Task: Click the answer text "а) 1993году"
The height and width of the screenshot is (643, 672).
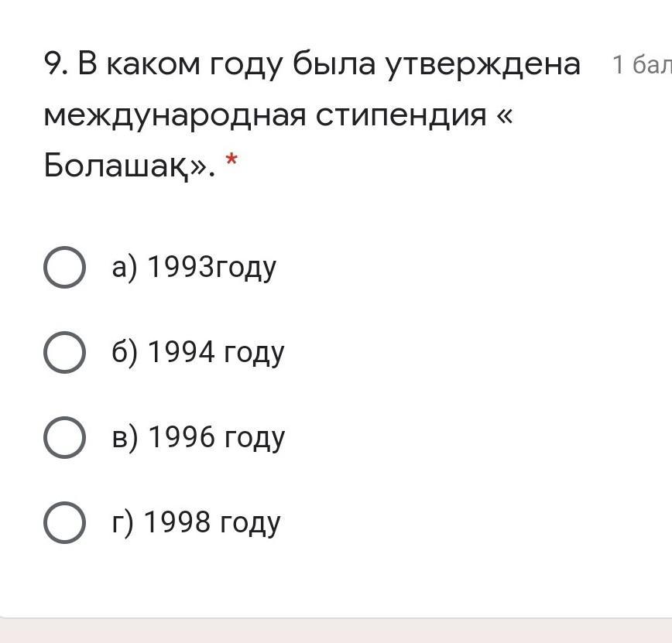Action: [194, 268]
